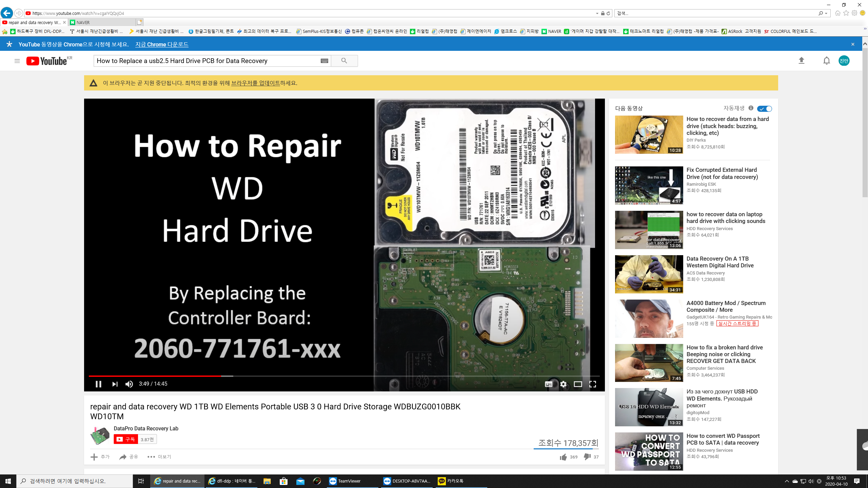Go to the YouTube home logo
Screen dimensions: 868x488
[x=47, y=61]
